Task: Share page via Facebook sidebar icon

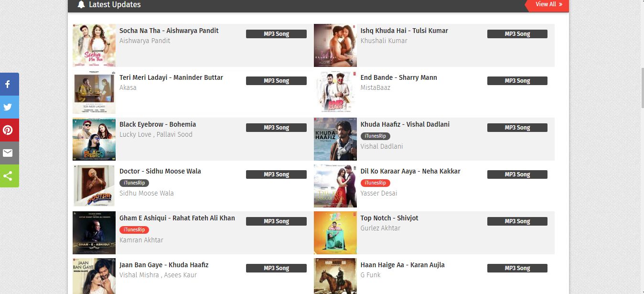Action: (x=9, y=84)
